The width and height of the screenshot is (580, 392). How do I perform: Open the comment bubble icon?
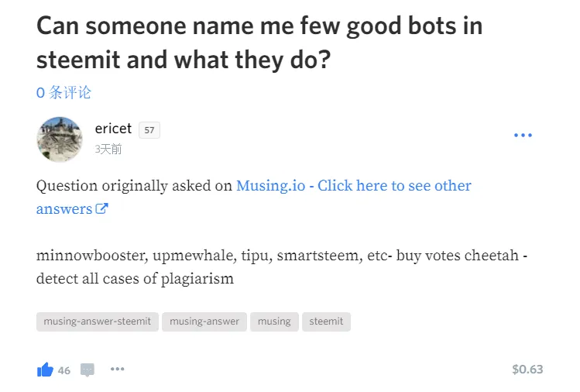(88, 370)
